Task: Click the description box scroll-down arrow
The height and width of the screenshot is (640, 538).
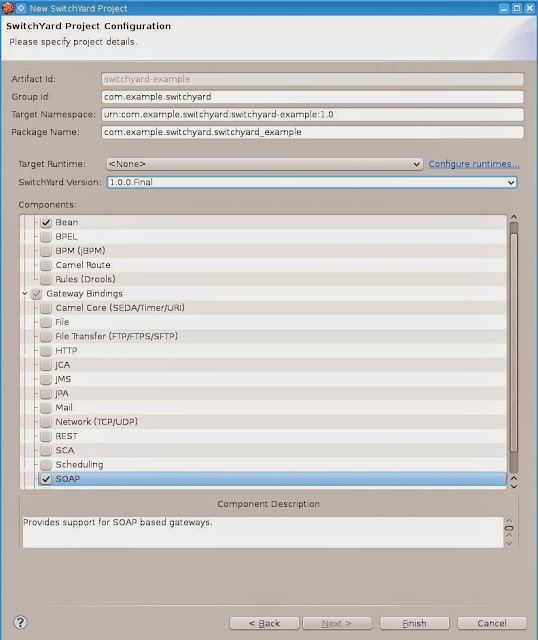Action: pyautogui.click(x=509, y=543)
